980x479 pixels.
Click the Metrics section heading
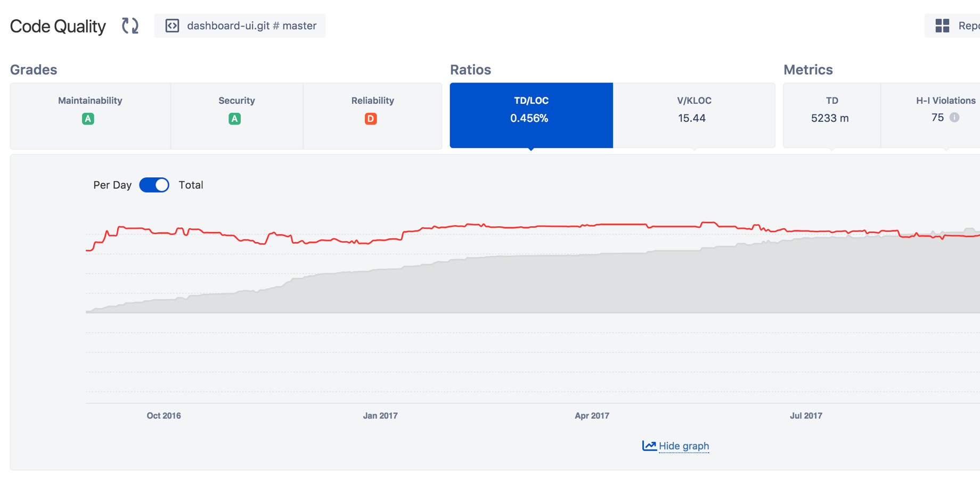[x=808, y=70]
